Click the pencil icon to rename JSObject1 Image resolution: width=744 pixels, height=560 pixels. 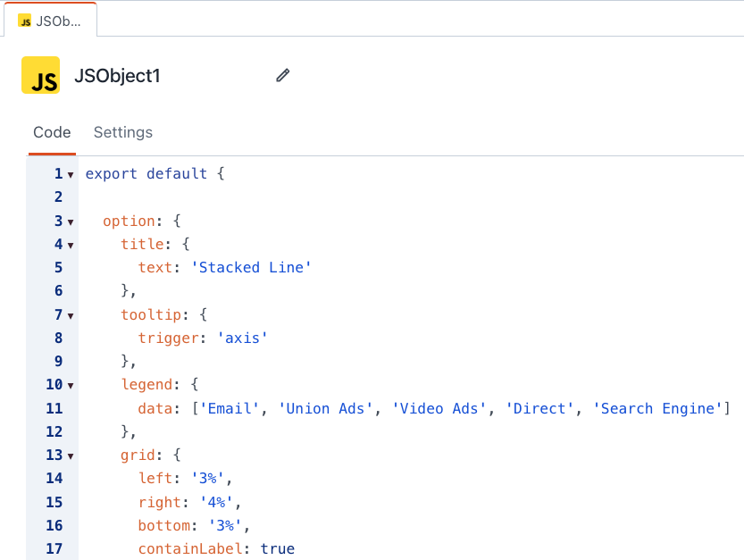(x=283, y=76)
